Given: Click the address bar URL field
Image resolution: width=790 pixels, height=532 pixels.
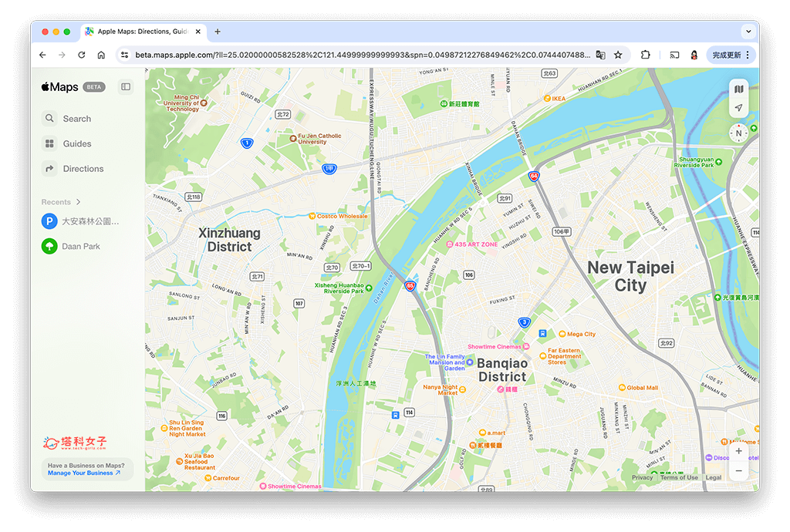Looking at the screenshot, I should (x=362, y=55).
